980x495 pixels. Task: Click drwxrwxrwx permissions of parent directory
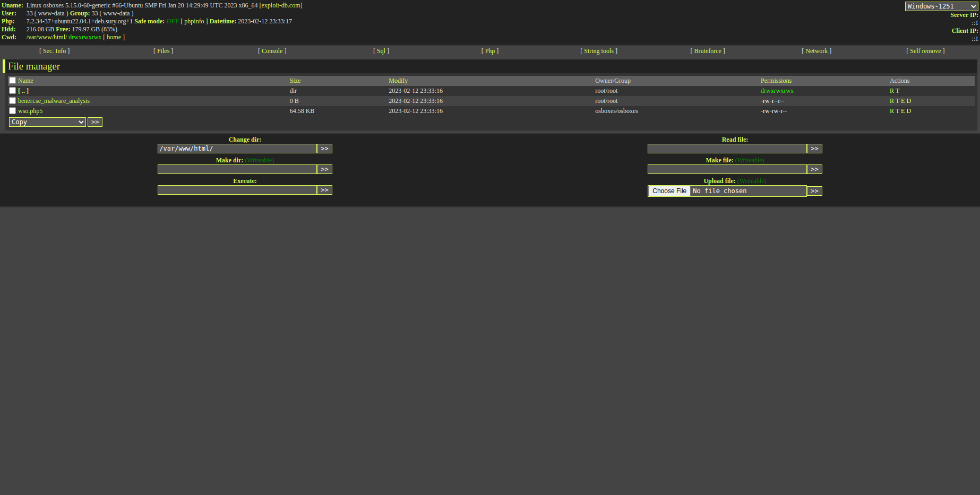(x=777, y=91)
